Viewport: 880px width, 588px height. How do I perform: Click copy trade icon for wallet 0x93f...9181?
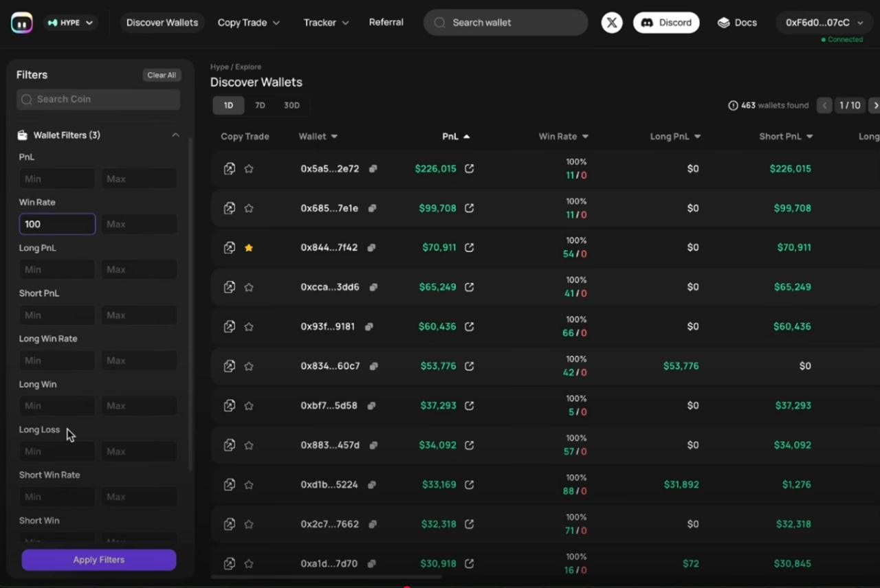tap(230, 326)
